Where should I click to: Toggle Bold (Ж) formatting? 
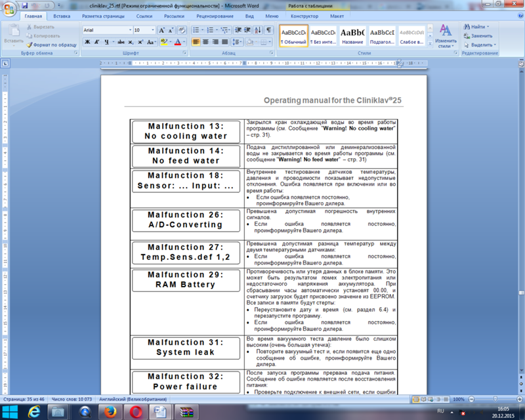click(87, 42)
